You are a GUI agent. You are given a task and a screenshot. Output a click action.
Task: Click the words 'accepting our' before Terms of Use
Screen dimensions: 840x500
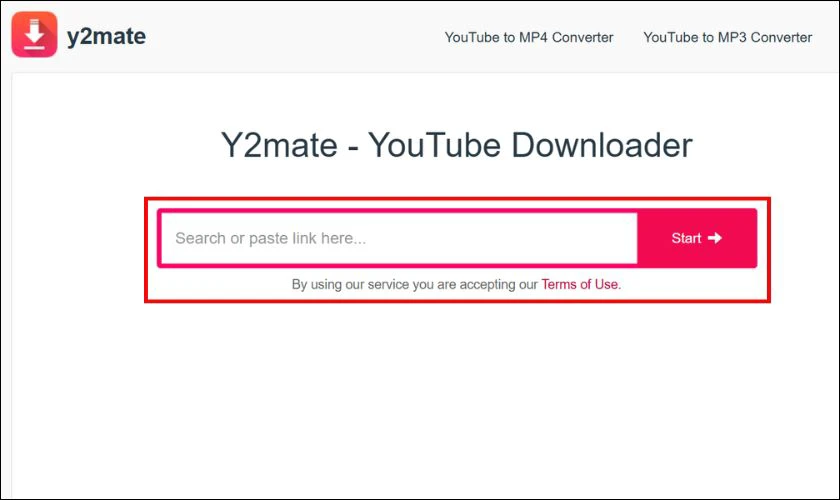pos(498,284)
